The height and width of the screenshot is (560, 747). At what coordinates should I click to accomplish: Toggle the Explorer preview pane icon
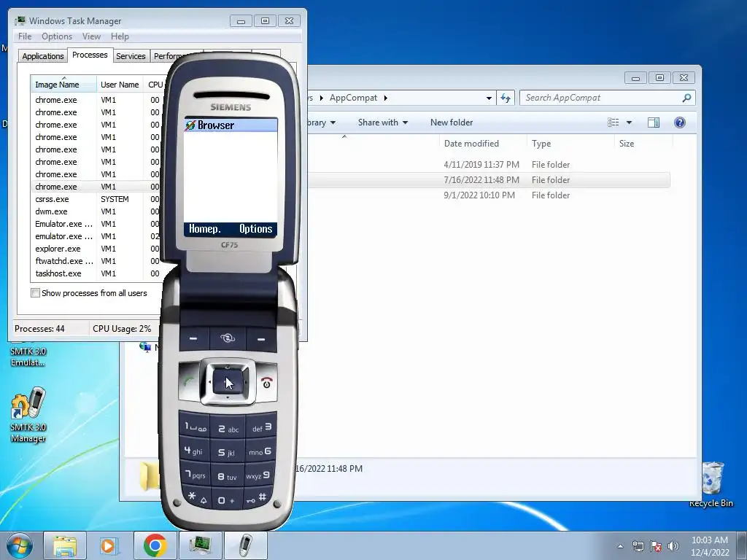click(654, 122)
